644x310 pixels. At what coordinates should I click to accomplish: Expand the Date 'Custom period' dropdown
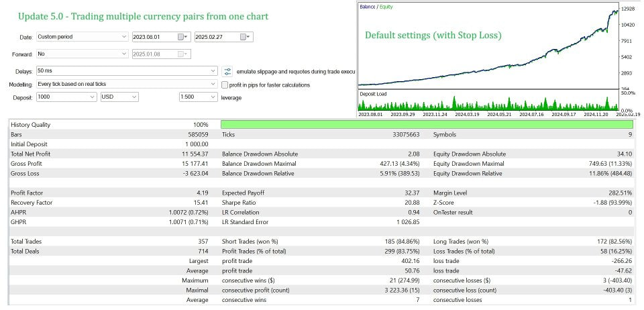[x=124, y=37]
